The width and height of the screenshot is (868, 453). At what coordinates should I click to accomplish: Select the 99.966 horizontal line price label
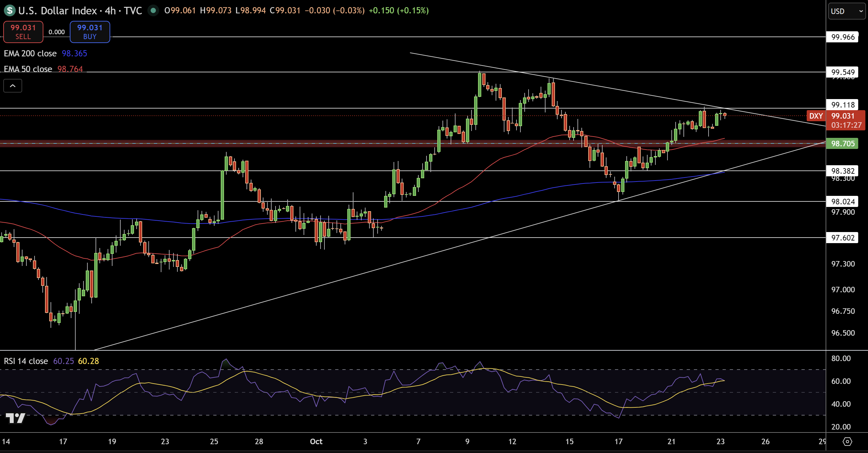pos(842,37)
